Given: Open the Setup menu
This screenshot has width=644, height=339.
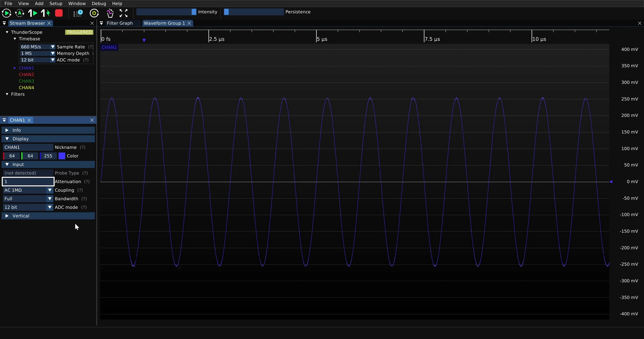Looking at the screenshot, I should [x=56, y=4].
